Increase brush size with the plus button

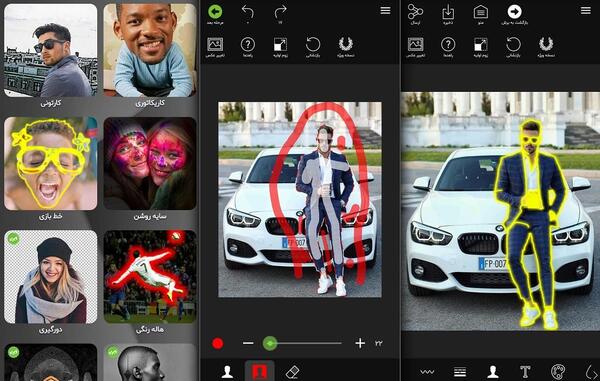point(360,343)
